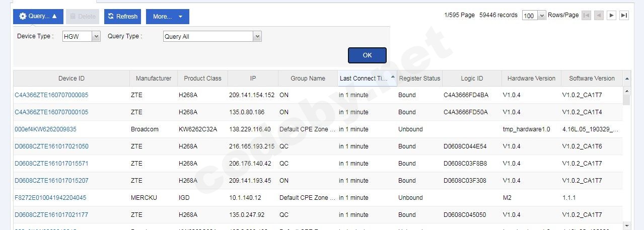This screenshot has width=644, height=230.
Task: Sort by Logic ID column header
Action: pos(472,79)
